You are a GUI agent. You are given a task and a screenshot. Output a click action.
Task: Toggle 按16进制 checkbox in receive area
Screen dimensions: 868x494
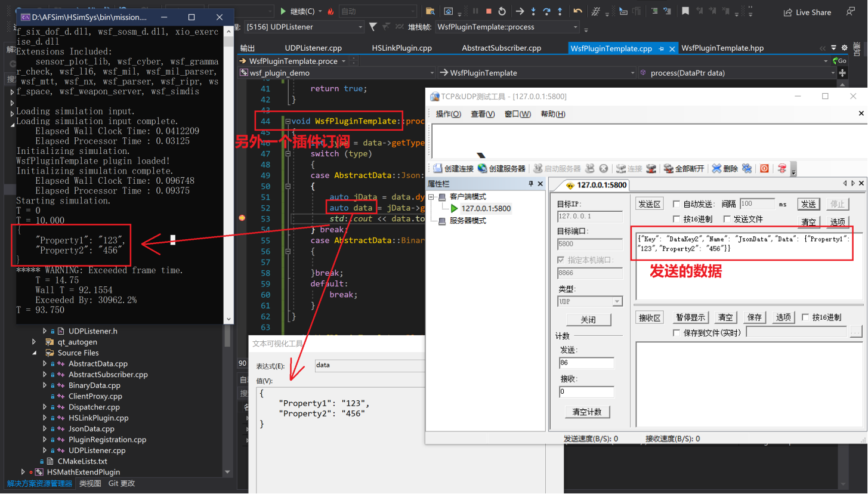point(805,317)
